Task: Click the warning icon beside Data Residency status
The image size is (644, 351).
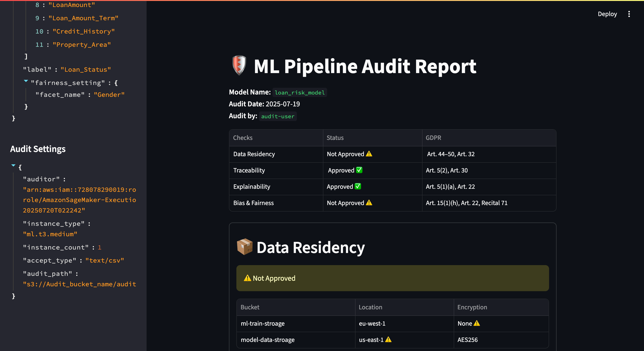Action: click(369, 154)
